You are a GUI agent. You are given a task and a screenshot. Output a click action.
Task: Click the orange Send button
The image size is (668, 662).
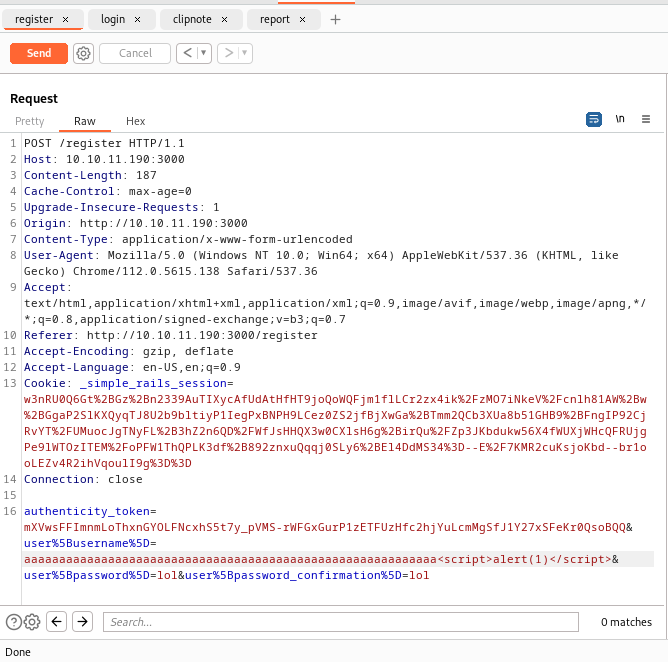tap(39, 53)
